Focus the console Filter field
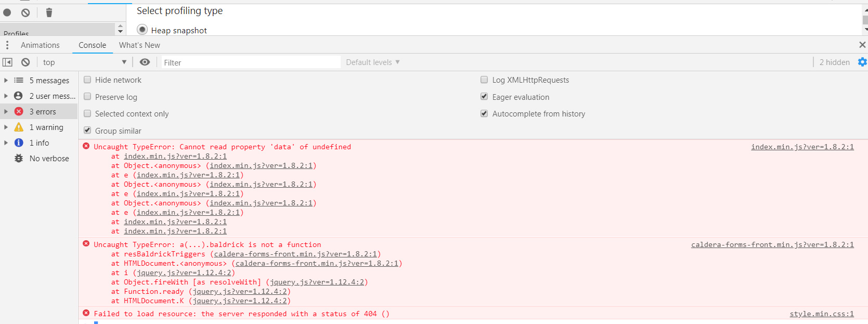Screen dimensions: 868x324 tap(251, 62)
